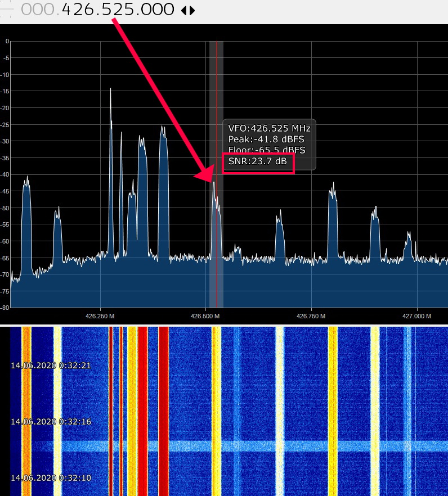This screenshot has height=496, width=448.
Task: Click the trailing black '000' Hz digits
Action: click(158, 9)
